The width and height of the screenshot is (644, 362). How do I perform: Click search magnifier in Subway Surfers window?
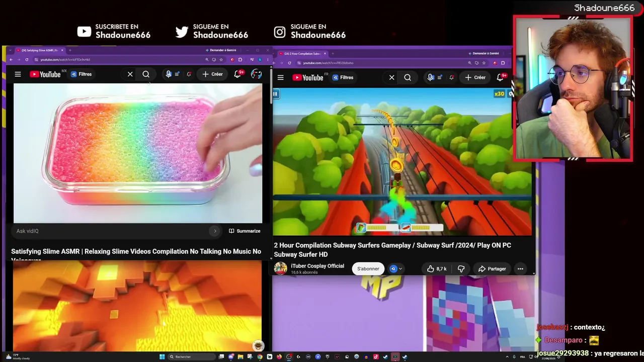click(408, 77)
